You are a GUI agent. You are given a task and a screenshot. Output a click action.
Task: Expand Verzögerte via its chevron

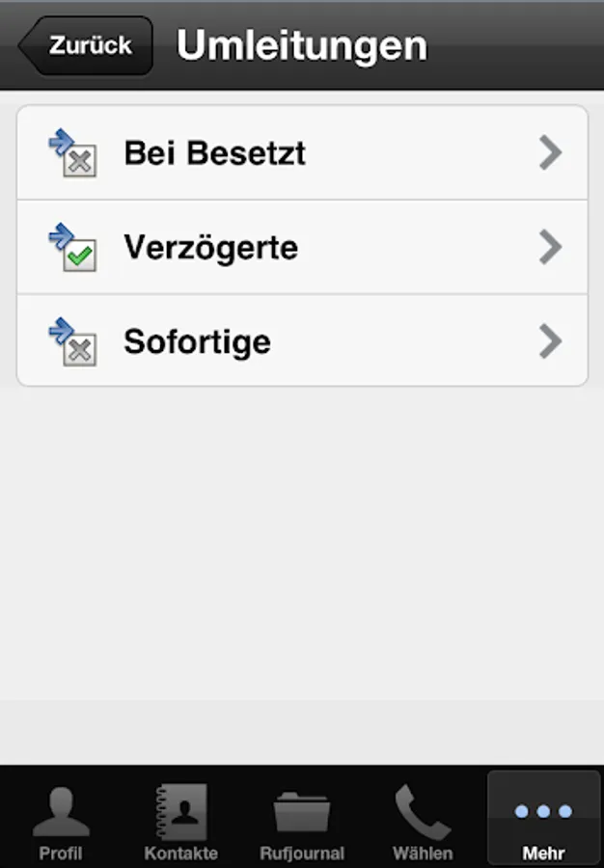tap(551, 247)
